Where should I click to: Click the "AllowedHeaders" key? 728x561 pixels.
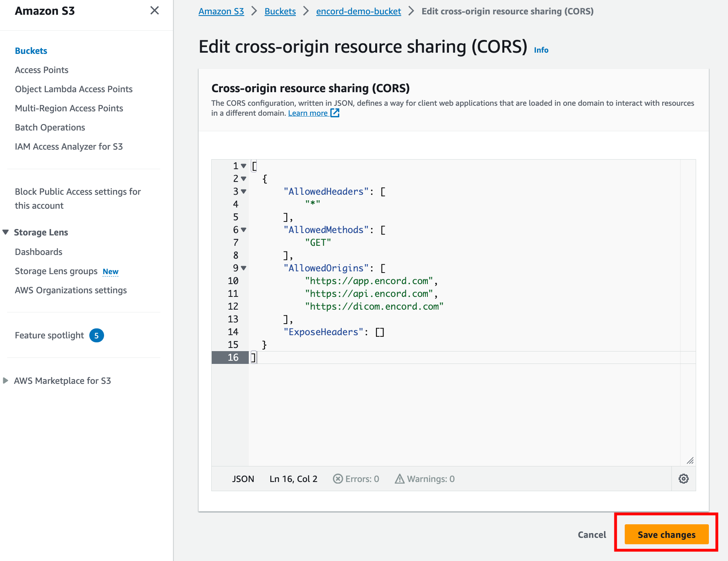326,192
